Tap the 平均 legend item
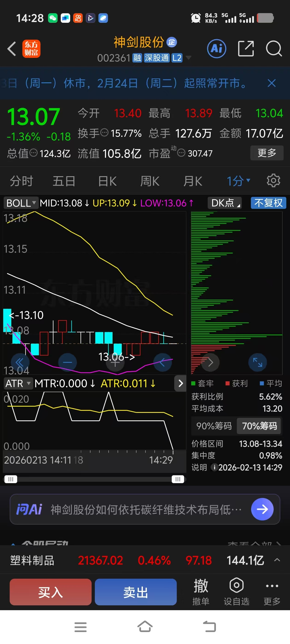The height and width of the screenshot is (644, 290). pyautogui.click(x=271, y=383)
